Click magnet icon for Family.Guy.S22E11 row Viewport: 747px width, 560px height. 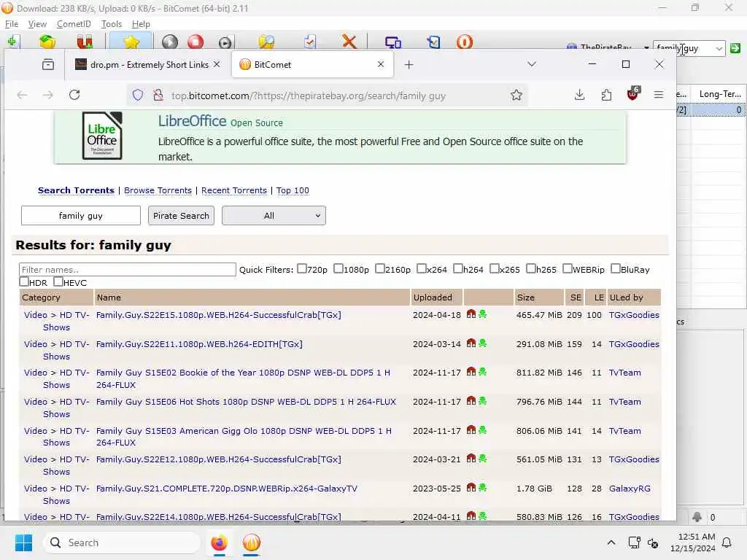pos(471,343)
